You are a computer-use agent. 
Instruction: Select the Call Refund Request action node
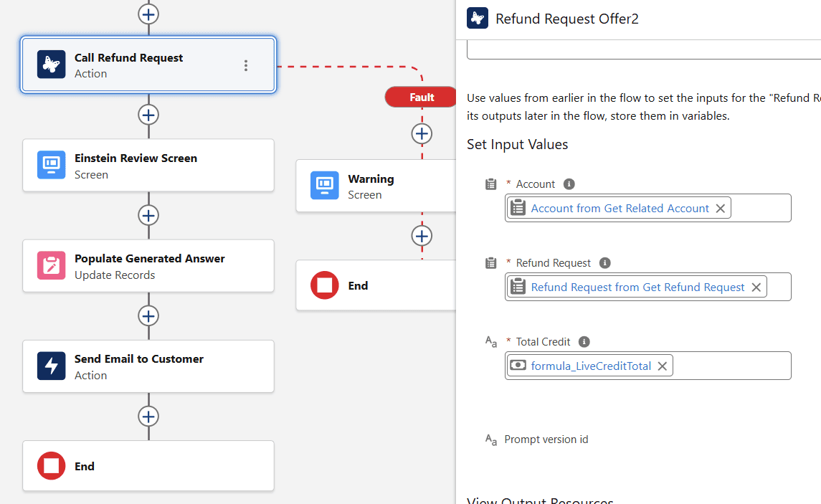coord(143,65)
